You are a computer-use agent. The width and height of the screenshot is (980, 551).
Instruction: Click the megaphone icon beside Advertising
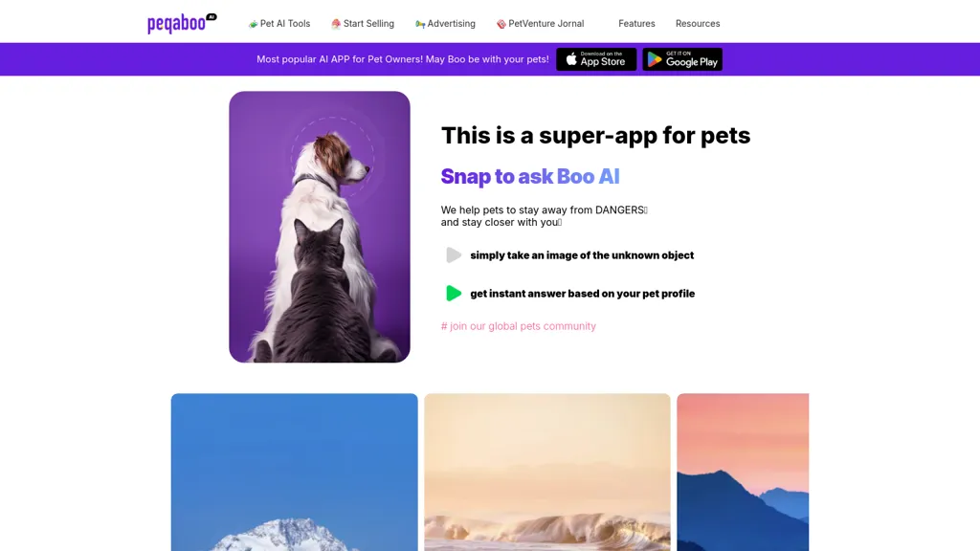click(420, 24)
